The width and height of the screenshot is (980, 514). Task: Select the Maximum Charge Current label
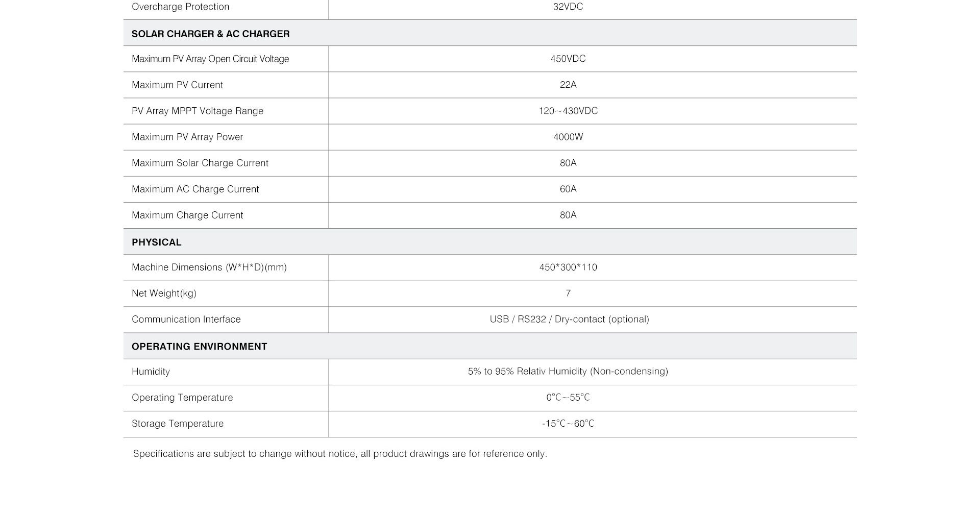click(x=187, y=215)
